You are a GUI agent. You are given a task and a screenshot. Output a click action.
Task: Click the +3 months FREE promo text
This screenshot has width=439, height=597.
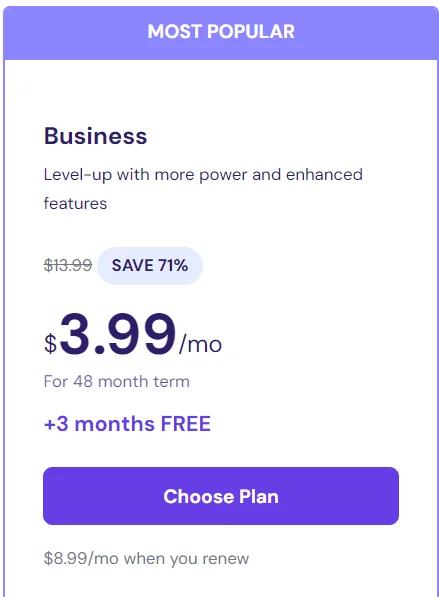pyautogui.click(x=128, y=424)
